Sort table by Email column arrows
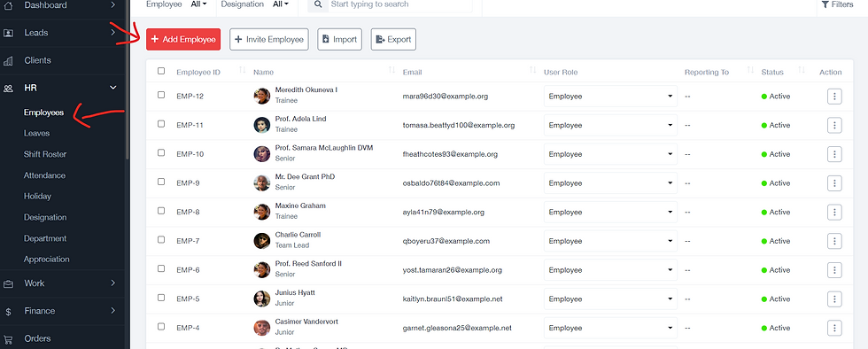 (x=533, y=70)
